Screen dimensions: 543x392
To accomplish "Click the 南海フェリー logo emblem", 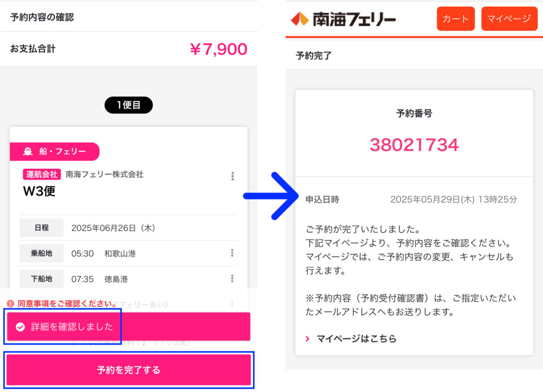I will click(x=300, y=19).
